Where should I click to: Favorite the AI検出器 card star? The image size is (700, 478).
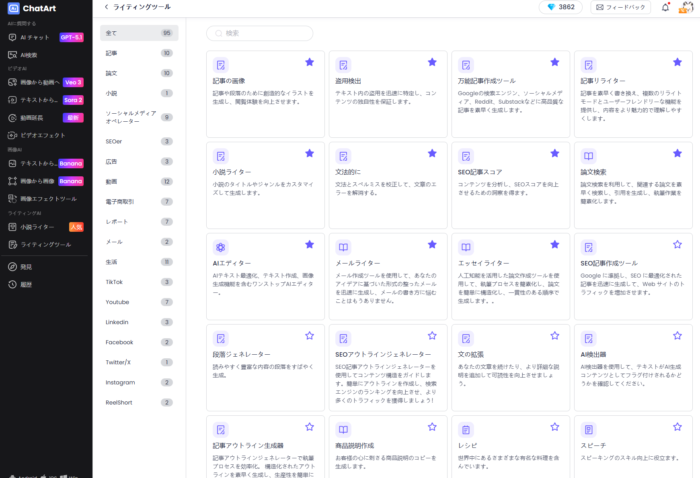pos(677,336)
